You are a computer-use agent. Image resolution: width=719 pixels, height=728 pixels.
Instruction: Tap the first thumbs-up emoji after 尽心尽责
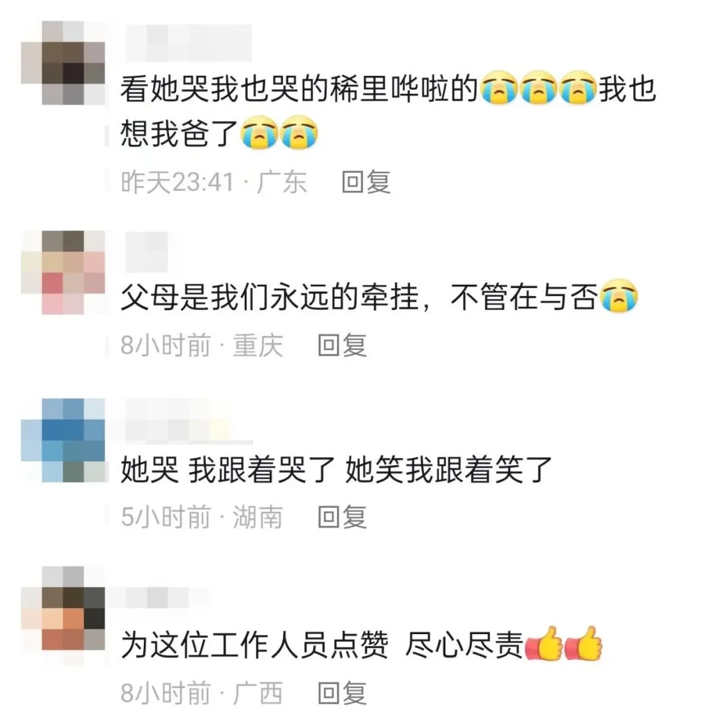pos(544,643)
